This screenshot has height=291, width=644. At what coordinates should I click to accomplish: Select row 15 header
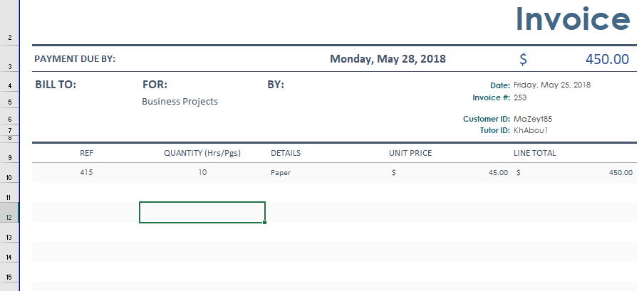click(x=9, y=273)
